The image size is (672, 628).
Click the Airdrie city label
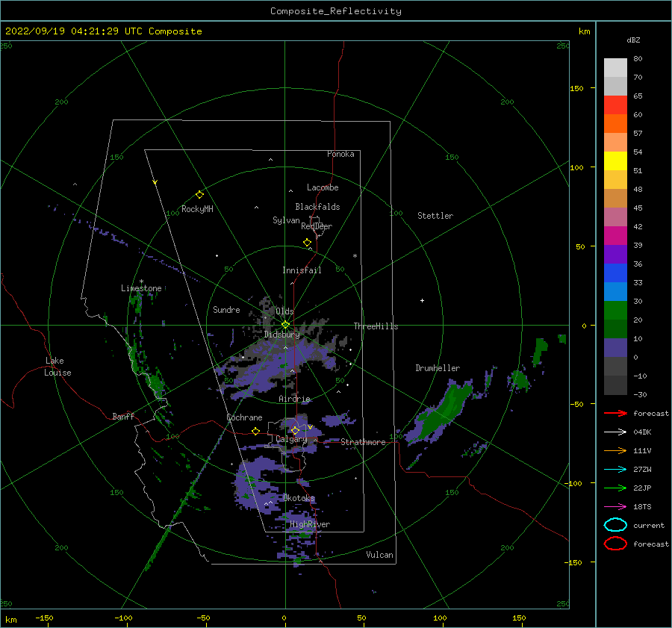tap(294, 399)
